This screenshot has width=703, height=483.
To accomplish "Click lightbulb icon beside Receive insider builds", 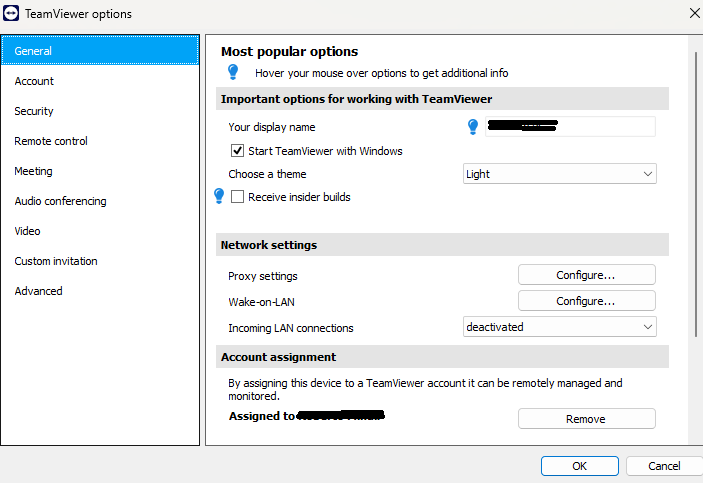I will coord(219,196).
